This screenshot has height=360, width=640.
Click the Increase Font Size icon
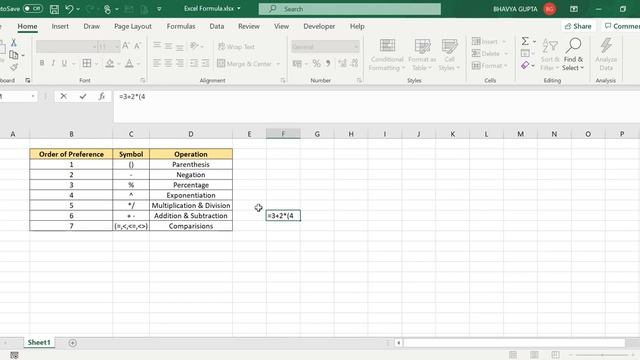(x=126, y=46)
